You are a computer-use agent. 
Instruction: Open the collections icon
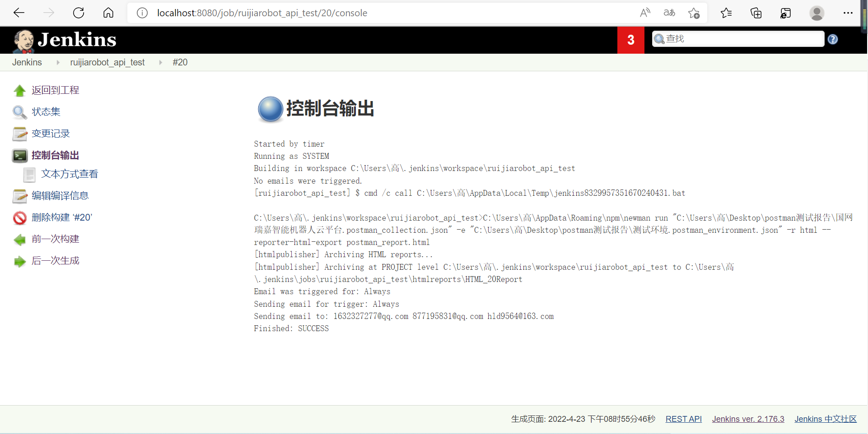tap(756, 13)
